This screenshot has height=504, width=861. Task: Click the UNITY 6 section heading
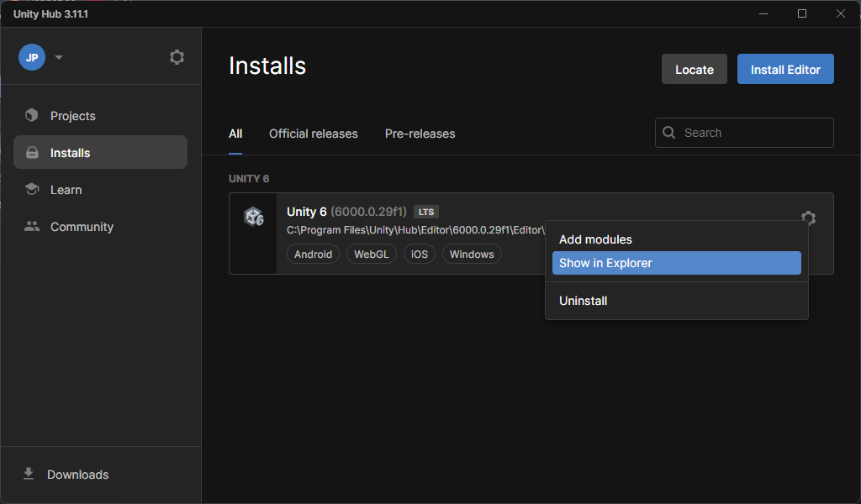[249, 179]
